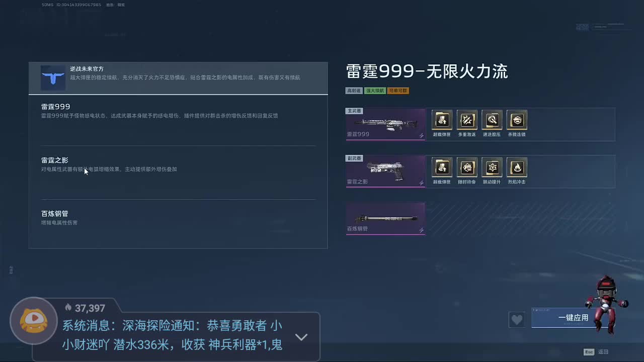Select the 多重激返 plugin icon
This screenshot has height=362, width=644.
[x=467, y=120]
